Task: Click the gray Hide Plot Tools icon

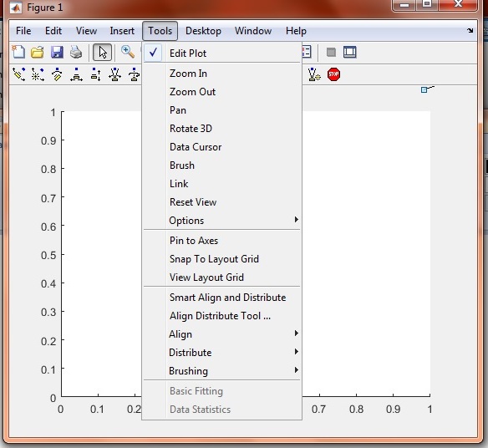Action: tap(331, 53)
